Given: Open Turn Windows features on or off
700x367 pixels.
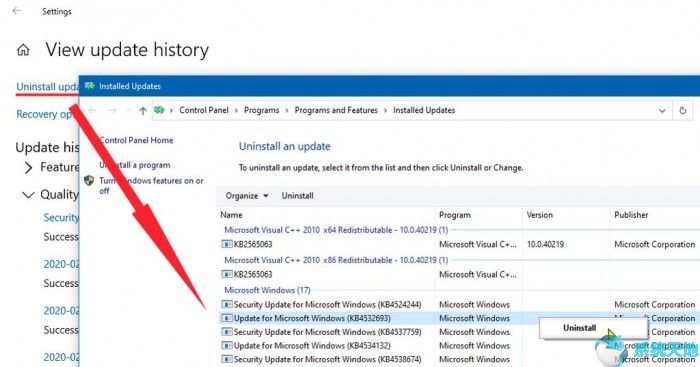Looking at the screenshot, I should pyautogui.click(x=151, y=185).
